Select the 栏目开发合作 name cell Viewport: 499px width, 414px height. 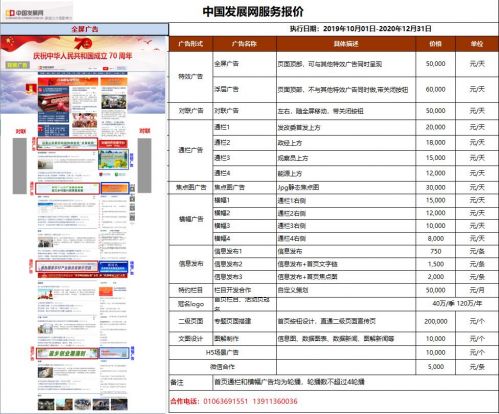click(x=244, y=290)
